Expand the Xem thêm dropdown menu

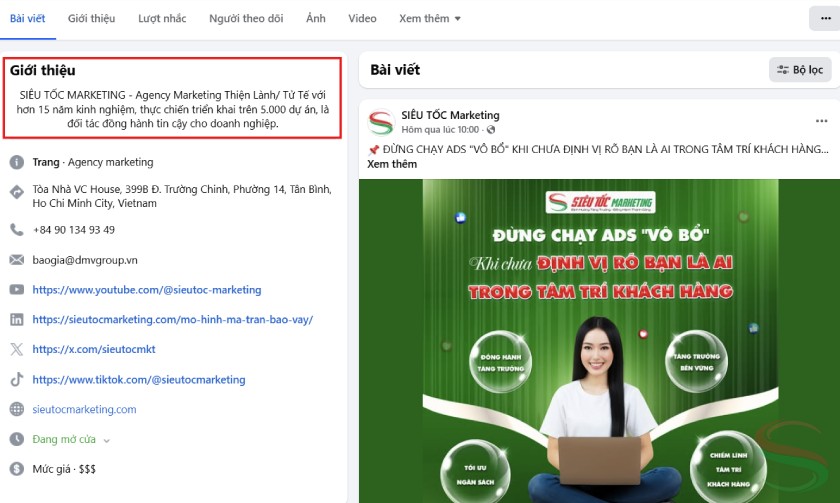(x=430, y=18)
